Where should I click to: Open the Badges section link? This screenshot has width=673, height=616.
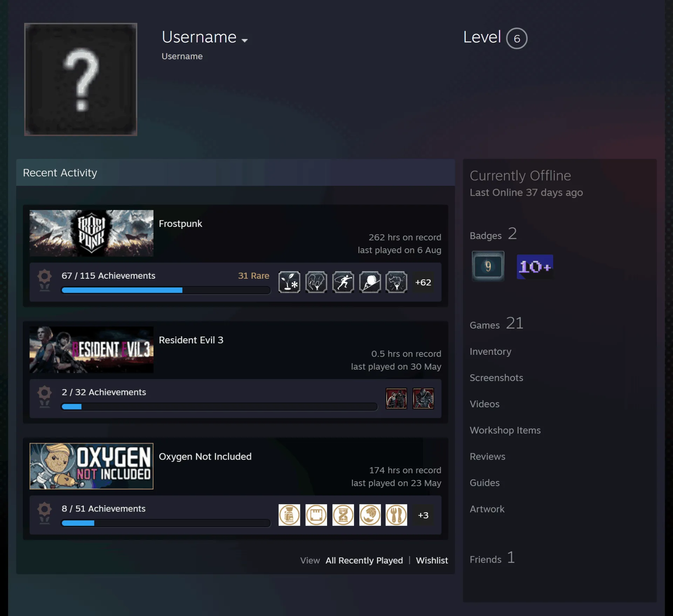click(493, 234)
